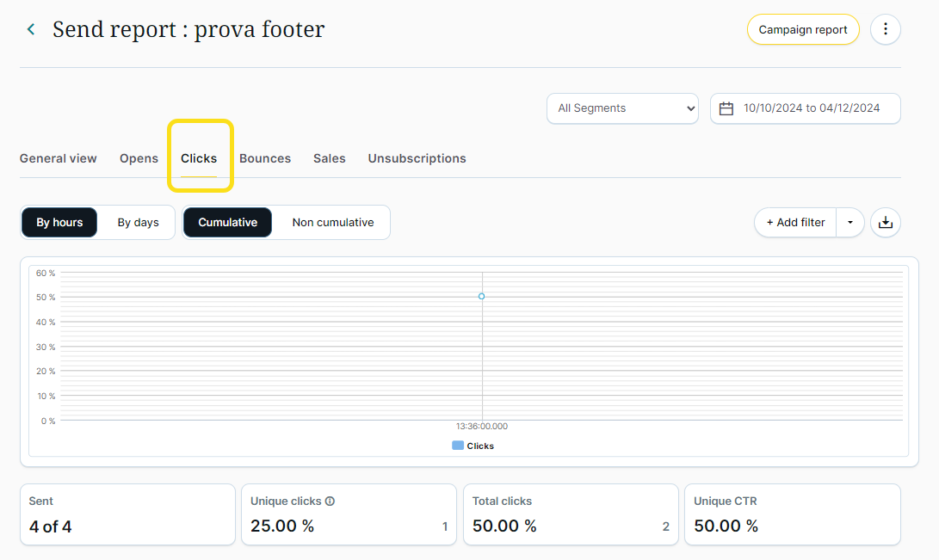Open the All Segments dropdown
939x560 pixels.
(622, 108)
